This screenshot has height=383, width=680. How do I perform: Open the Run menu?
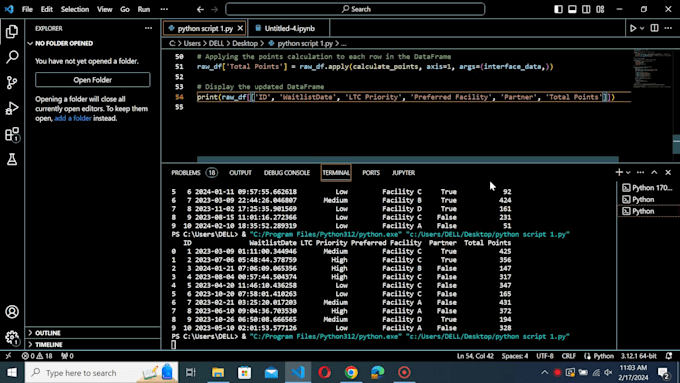144,9
